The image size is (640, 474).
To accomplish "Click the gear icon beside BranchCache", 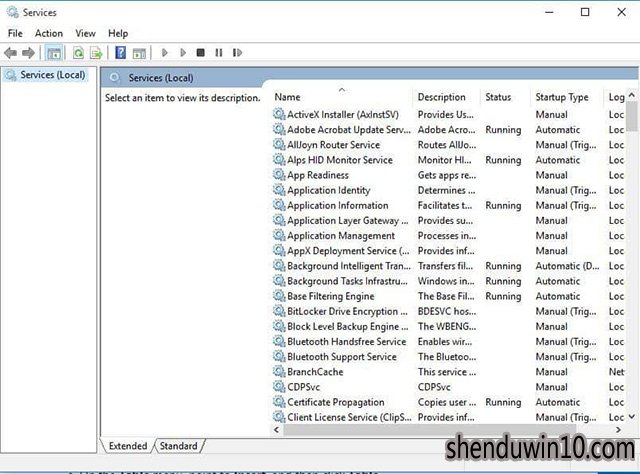I will [x=279, y=371].
